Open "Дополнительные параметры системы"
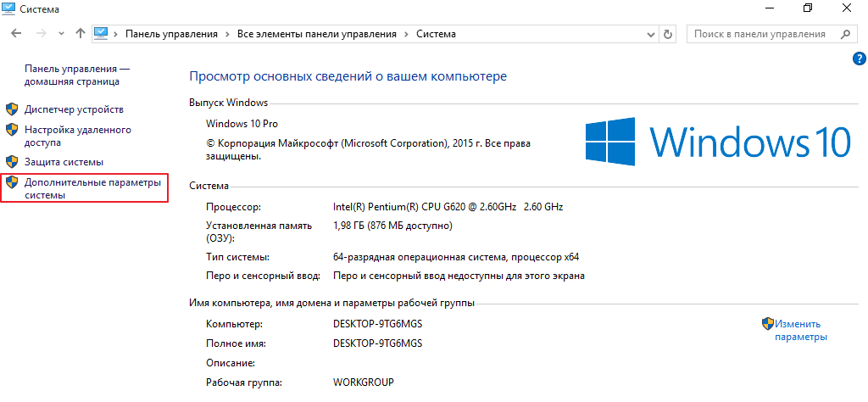 click(x=92, y=188)
